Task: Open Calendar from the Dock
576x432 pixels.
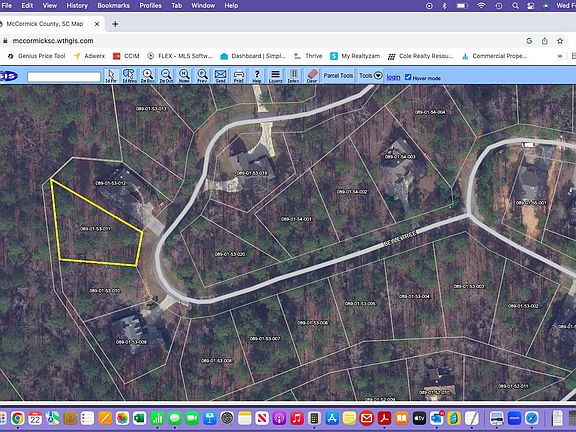Action: pos(35,418)
